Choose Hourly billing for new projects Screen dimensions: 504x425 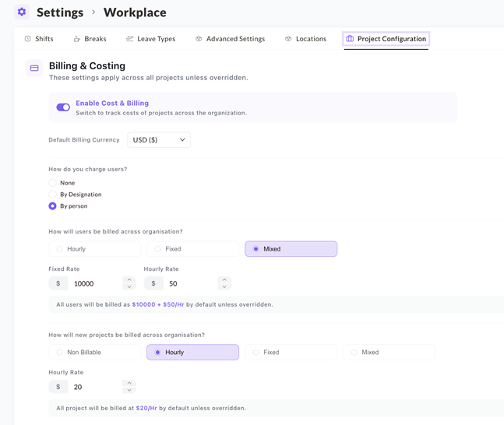coord(193,353)
